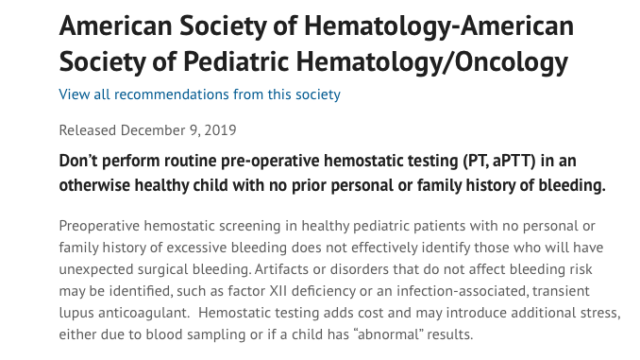Viewport: 640px width, 360px height.
Task: Click the word 'Hematology-American' in the title
Action: pyautogui.click(x=439, y=26)
